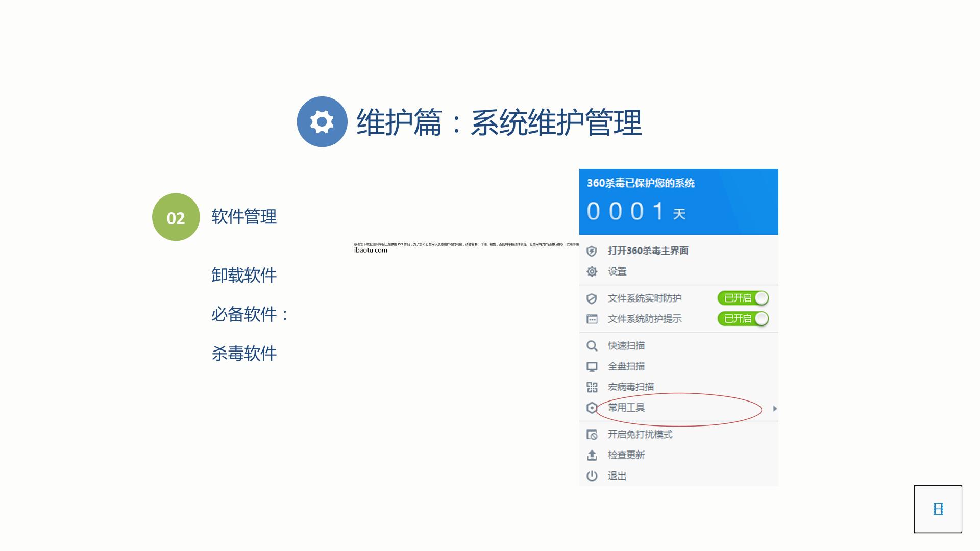Click the film strip icon button
The height and width of the screenshot is (551, 980).
point(938,509)
